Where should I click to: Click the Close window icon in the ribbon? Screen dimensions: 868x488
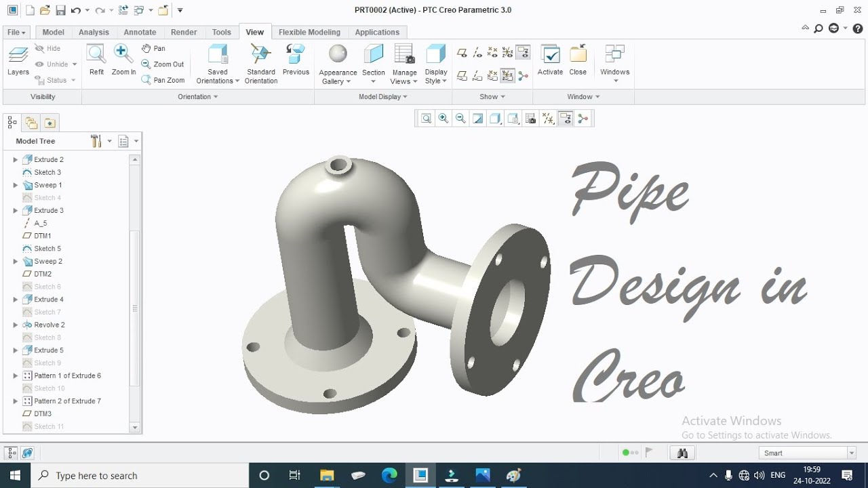578,60
